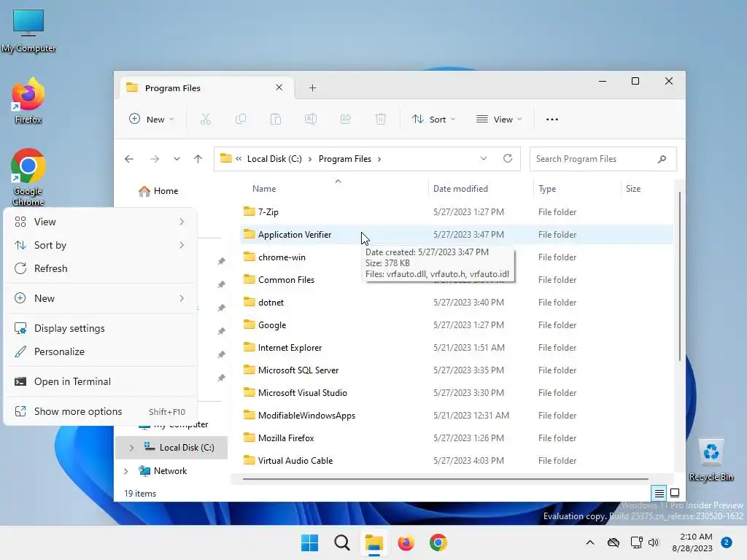Click Local Disk (C:) breadcrumb

(274, 159)
